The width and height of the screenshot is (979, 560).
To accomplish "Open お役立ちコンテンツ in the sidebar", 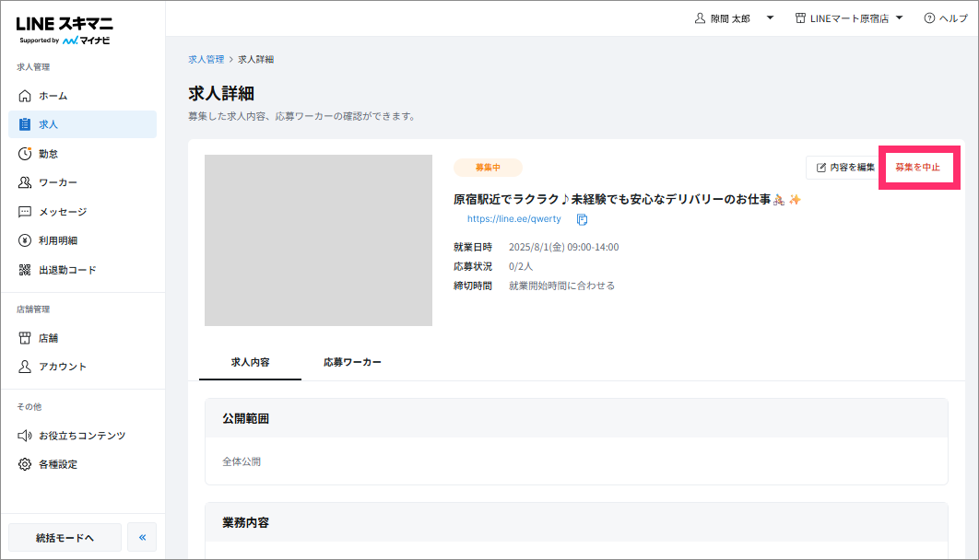I will pyautogui.click(x=82, y=436).
